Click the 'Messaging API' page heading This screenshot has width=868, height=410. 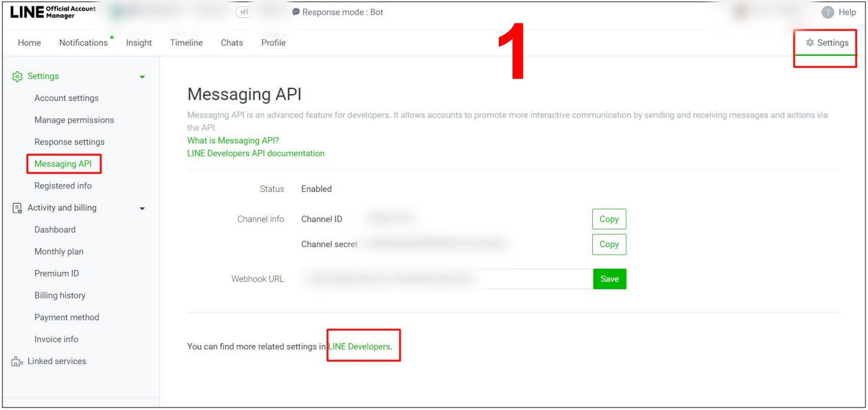[x=244, y=94]
